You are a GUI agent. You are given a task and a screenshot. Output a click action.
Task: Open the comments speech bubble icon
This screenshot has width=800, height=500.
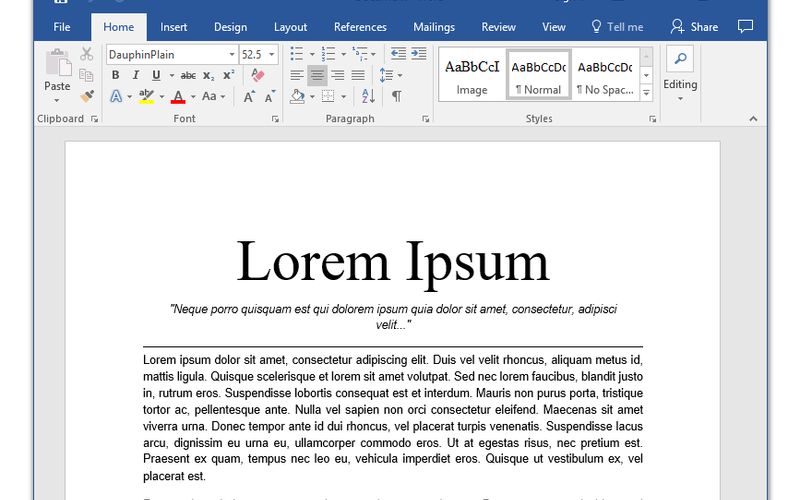coord(745,27)
